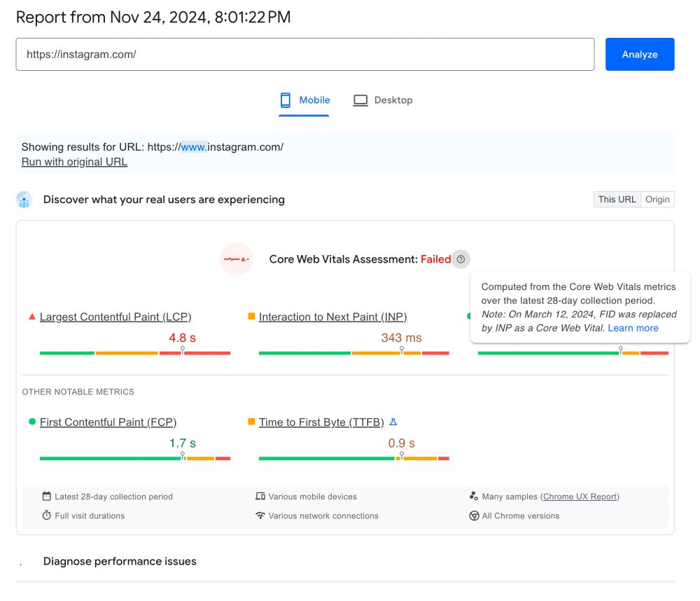The image size is (700, 601).
Task: Click the 1.7 s FCP value
Action: pos(182,443)
